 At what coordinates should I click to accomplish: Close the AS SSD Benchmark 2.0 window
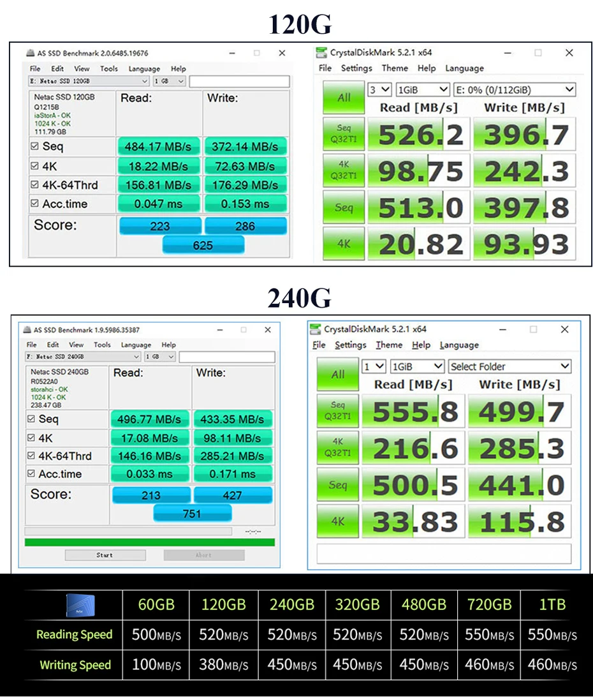click(282, 53)
